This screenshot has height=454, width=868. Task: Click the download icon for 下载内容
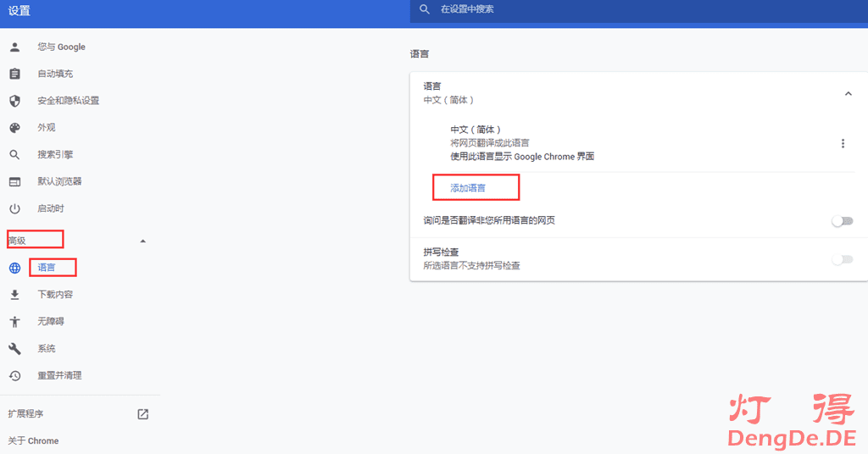14,295
